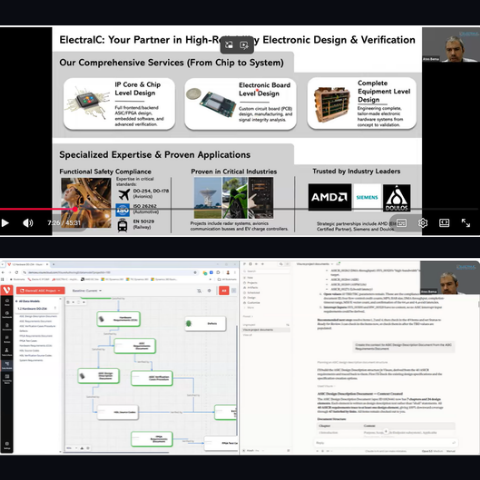This screenshot has width=480, height=480.
Task: Select the Hardware Requirements node in the diagram
Action: [x=119, y=319]
